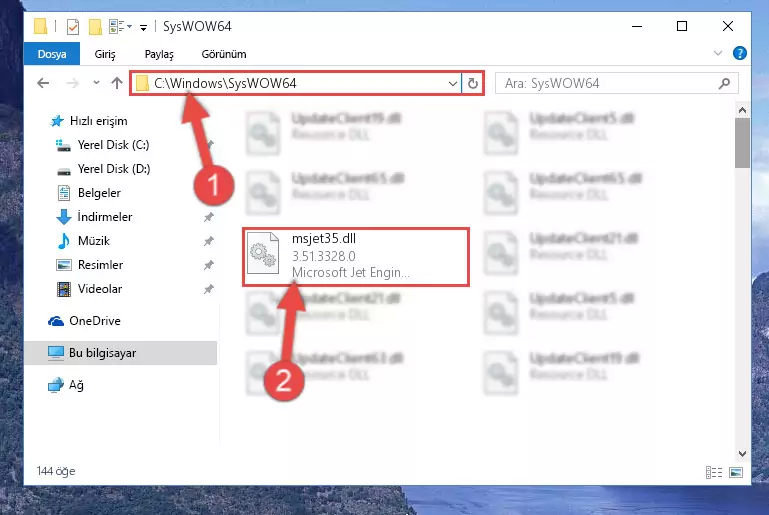Viewport: 769px width, 515px height.
Task: Click the Hızlı erişim star icon
Action: tap(57, 121)
